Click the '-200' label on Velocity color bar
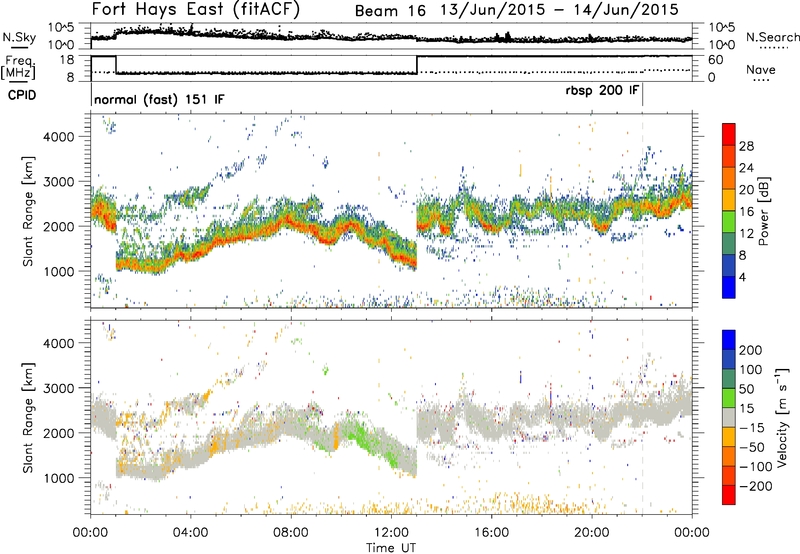 (x=756, y=486)
